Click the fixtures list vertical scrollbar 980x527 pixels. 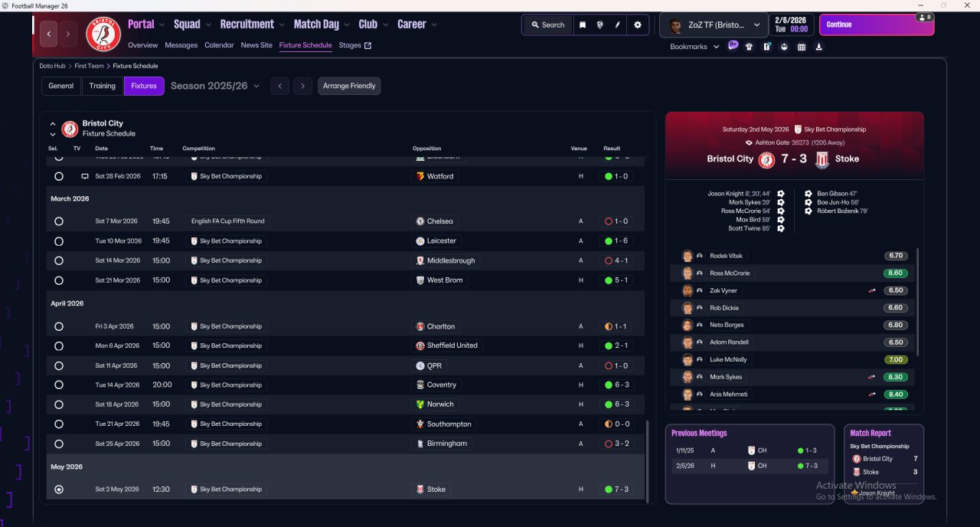(x=648, y=460)
